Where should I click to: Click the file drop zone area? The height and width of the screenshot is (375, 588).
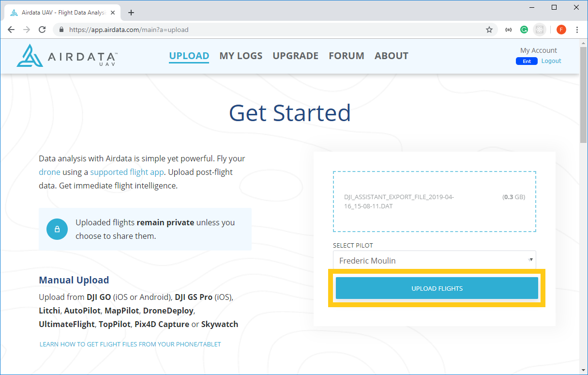[434, 202]
